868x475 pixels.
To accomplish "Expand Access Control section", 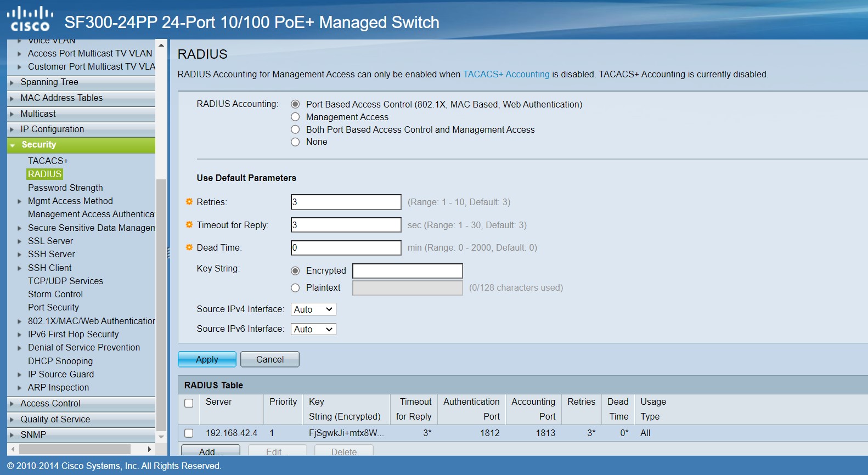I will (x=81, y=404).
